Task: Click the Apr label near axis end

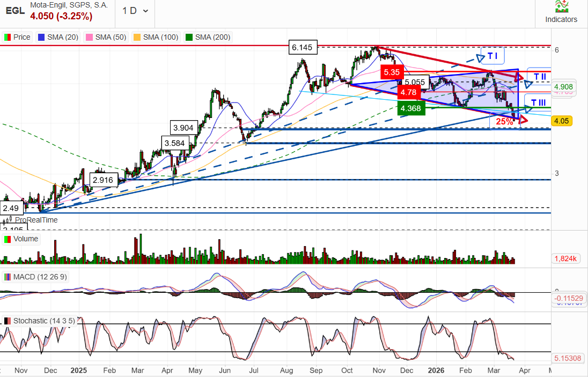Action: pos(525,371)
